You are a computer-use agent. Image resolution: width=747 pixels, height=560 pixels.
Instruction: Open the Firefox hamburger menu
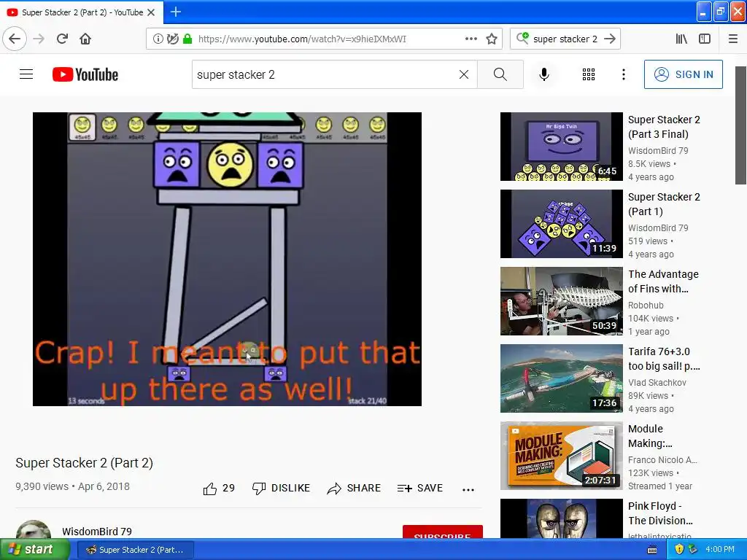(x=732, y=39)
